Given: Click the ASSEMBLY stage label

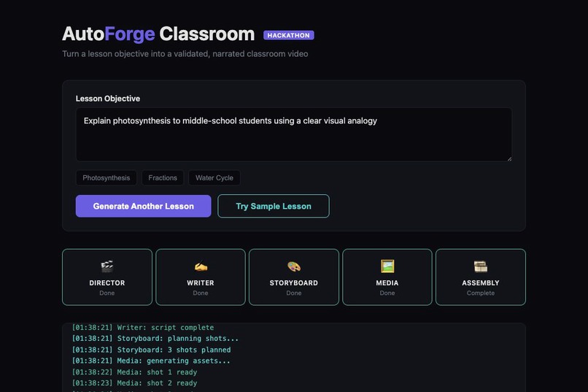Looking at the screenshot, I should coord(480,283).
